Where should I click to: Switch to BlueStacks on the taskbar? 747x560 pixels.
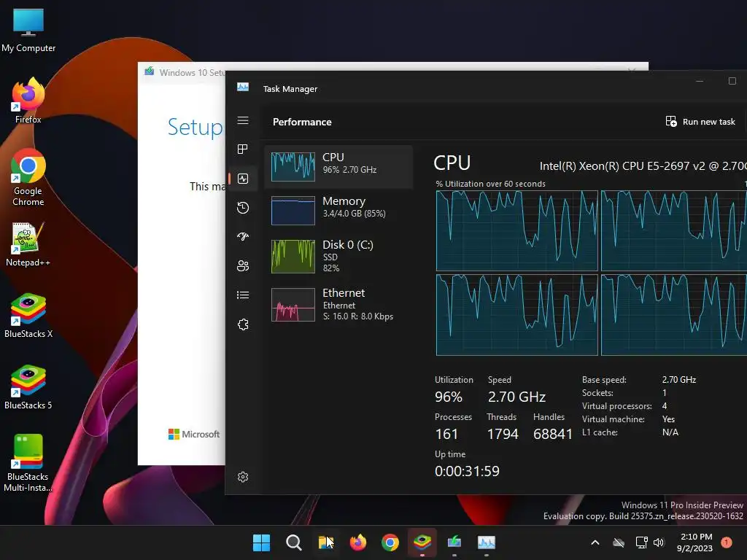[x=422, y=542]
